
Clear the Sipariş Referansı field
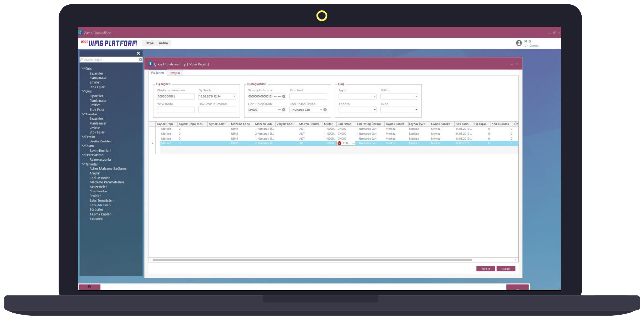[x=284, y=96]
